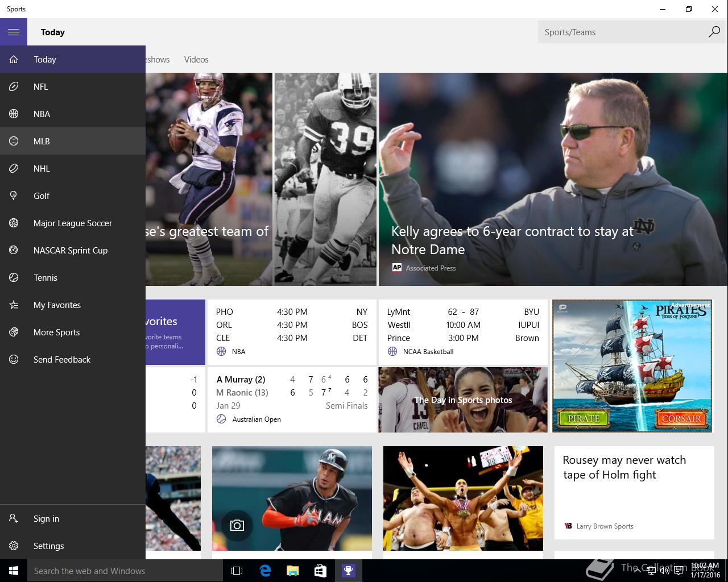Open the Windows Store from the taskbar
This screenshot has width=728, height=582.
pyautogui.click(x=320, y=571)
